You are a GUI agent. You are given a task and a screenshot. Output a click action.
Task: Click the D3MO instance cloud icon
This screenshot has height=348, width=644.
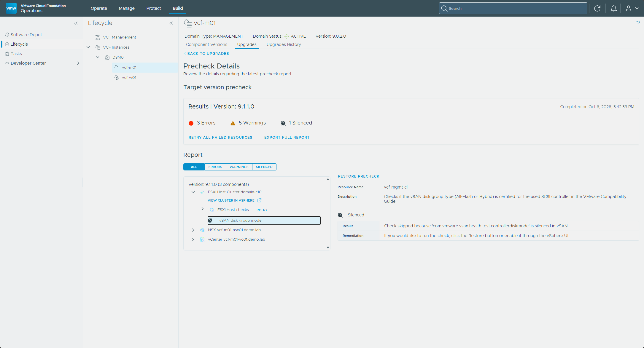click(107, 58)
